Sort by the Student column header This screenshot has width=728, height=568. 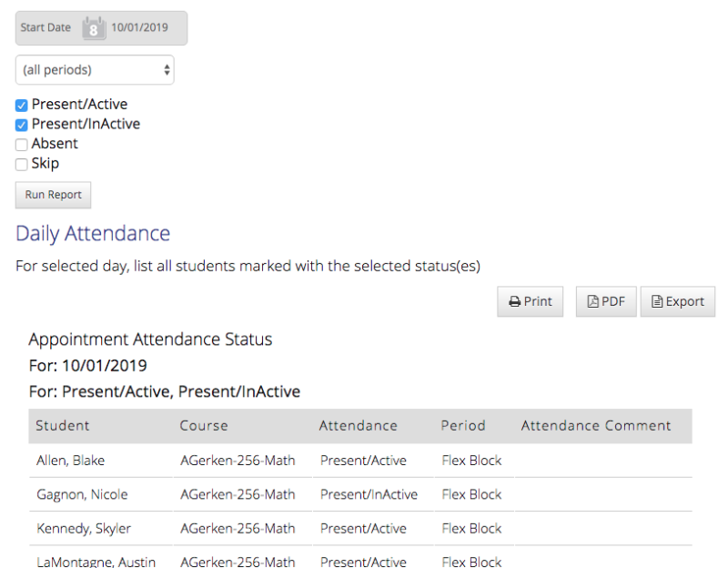[64, 425]
